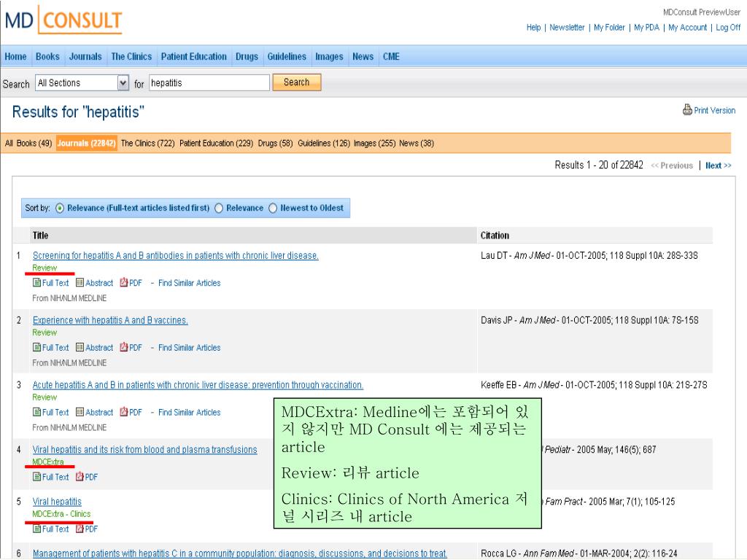Open article Viral hepatitis and its risk from transfusions
Screen dimensions: 747x560
click(145, 449)
